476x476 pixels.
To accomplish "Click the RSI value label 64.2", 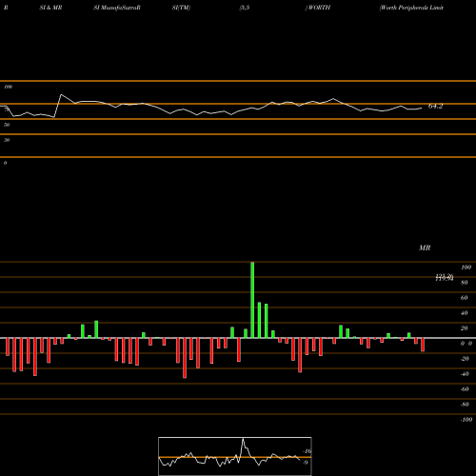I will 435,107.
